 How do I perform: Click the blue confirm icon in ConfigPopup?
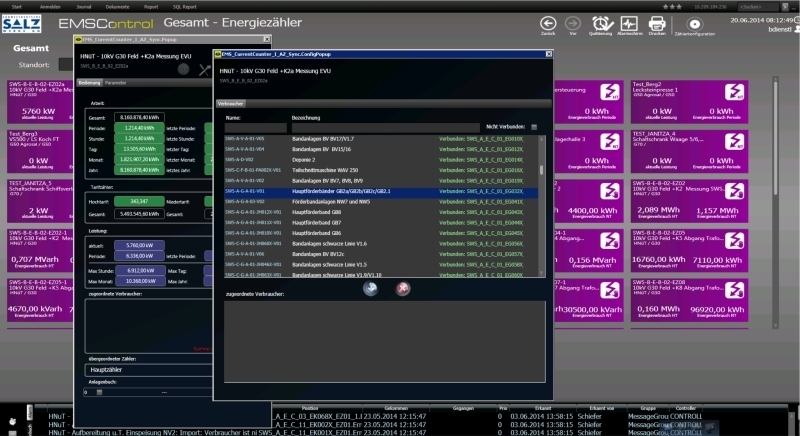[x=370, y=289]
